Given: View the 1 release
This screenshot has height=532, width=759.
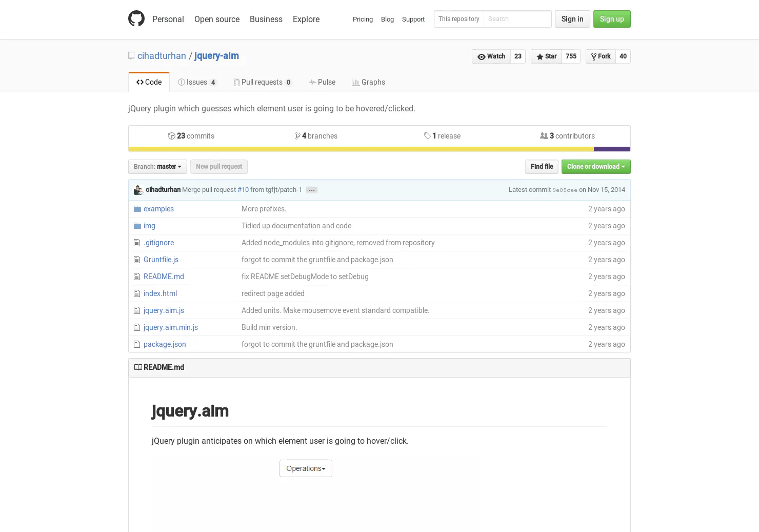Looking at the screenshot, I should click(x=442, y=136).
